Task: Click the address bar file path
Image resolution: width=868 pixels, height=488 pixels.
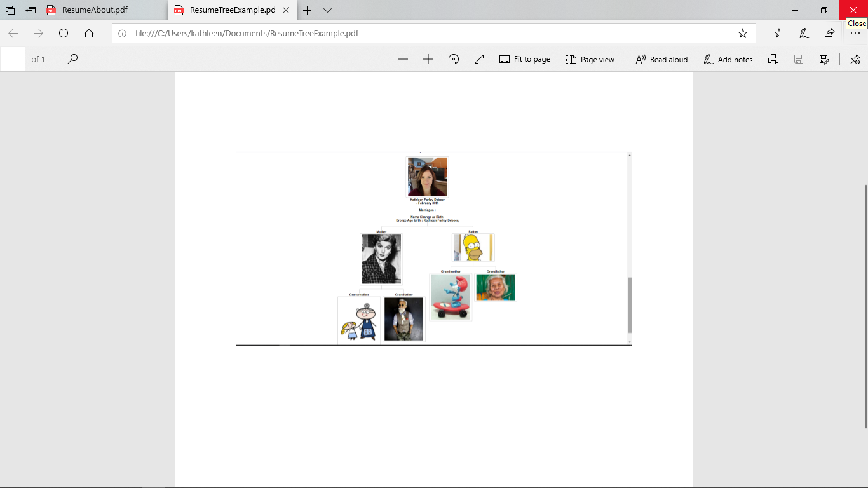Action: click(247, 33)
